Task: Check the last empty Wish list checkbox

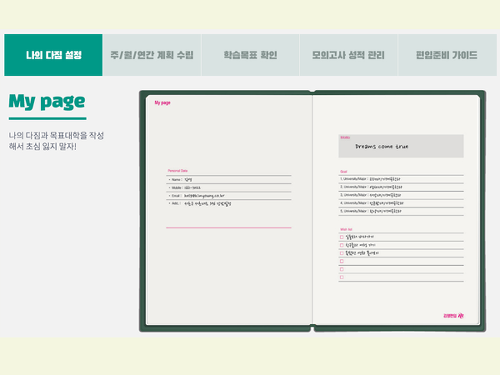Action: pos(342,277)
